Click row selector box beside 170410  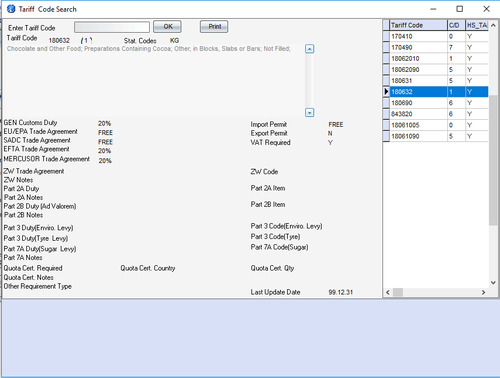pos(386,36)
